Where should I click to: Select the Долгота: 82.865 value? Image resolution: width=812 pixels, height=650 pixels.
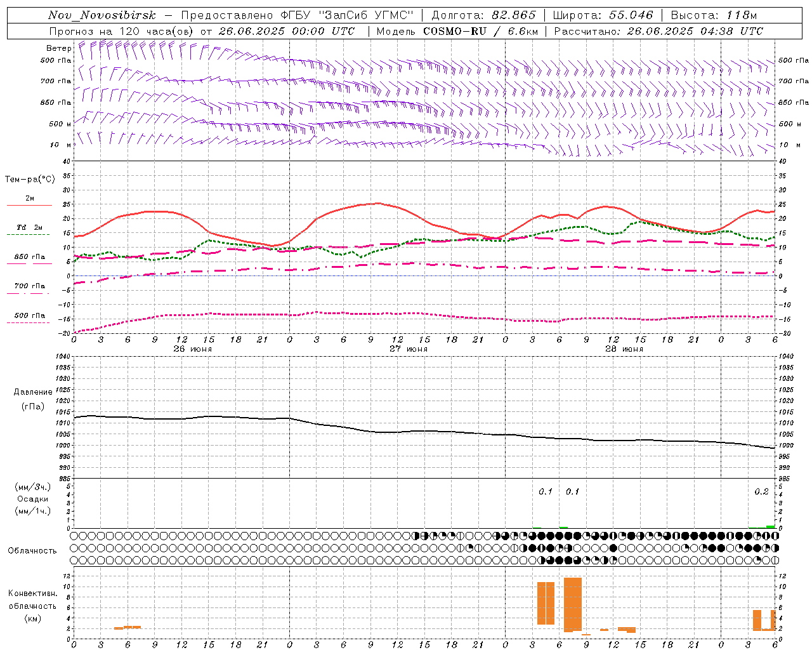coord(484,15)
